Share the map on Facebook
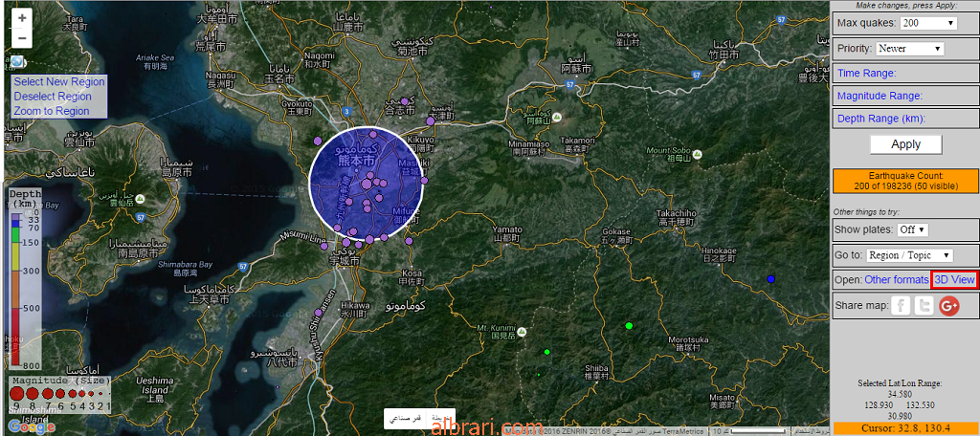 [x=900, y=305]
